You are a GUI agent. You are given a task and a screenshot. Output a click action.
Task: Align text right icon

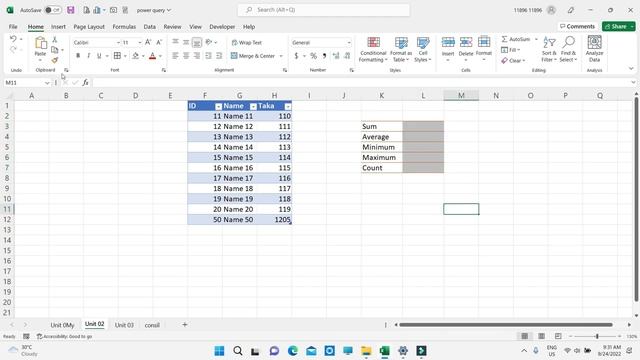click(x=197, y=56)
